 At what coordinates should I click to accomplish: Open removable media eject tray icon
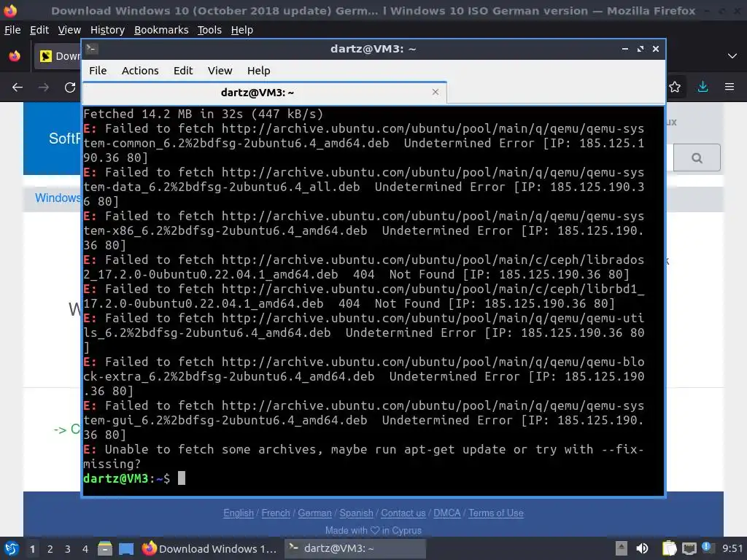click(x=622, y=548)
